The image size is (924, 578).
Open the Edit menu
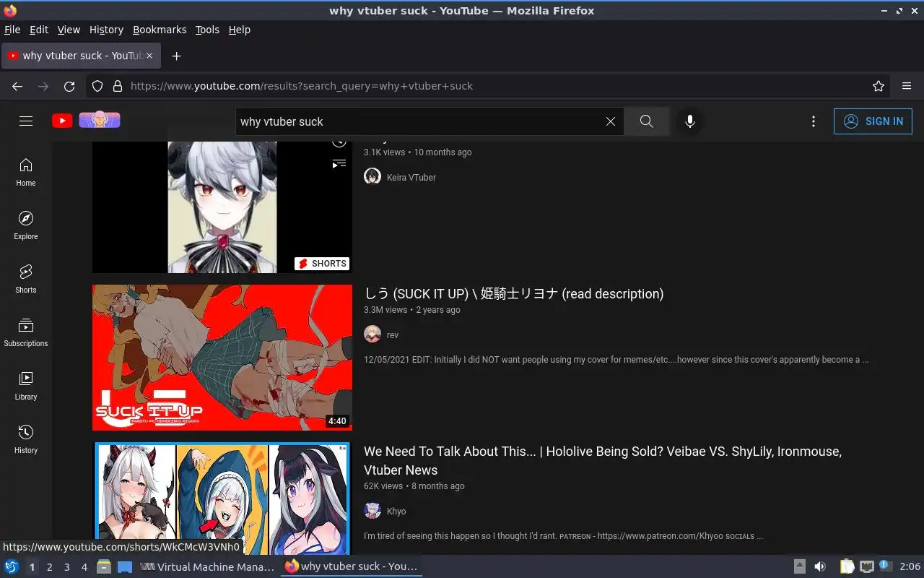click(x=39, y=30)
